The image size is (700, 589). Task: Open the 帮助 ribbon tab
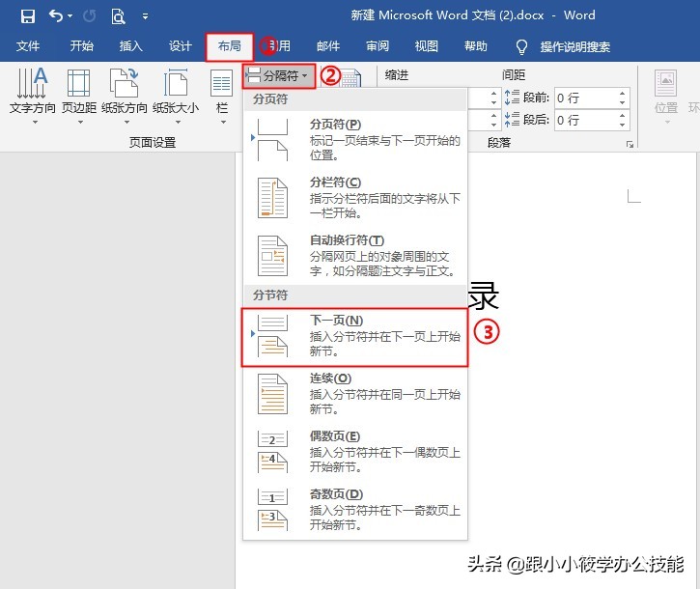pyautogui.click(x=475, y=46)
